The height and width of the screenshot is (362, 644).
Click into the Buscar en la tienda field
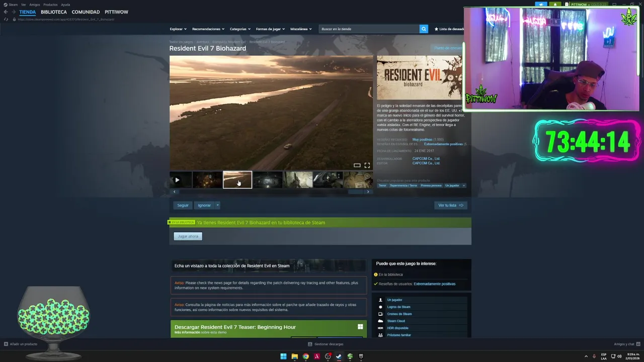pyautogui.click(x=369, y=29)
